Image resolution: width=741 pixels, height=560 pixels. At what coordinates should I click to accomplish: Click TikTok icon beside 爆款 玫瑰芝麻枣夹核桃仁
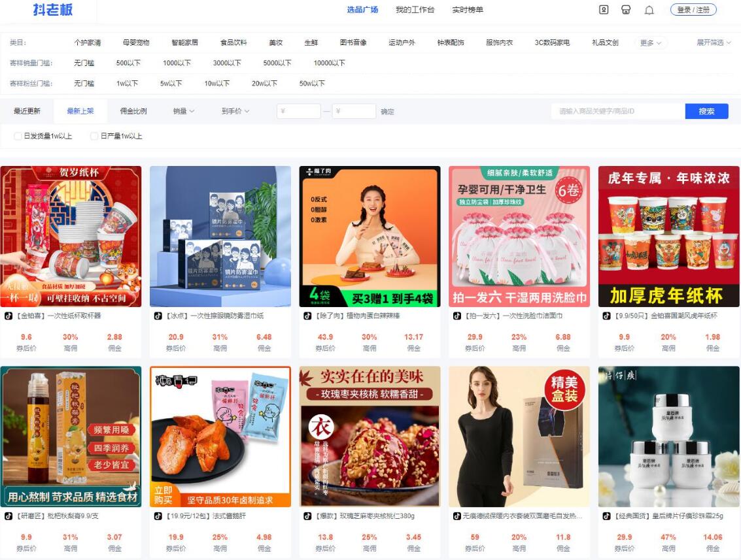(x=307, y=516)
